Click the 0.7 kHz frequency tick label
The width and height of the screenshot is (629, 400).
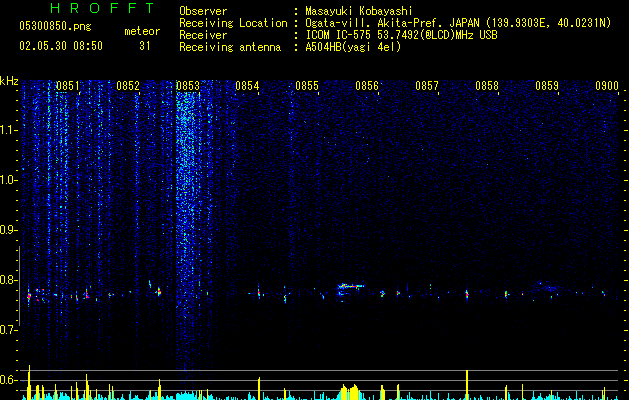pyautogui.click(x=9, y=330)
